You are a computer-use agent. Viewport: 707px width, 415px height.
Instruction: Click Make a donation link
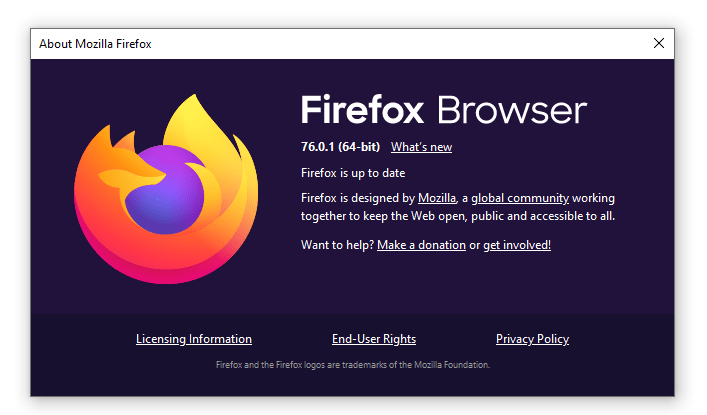[421, 245]
